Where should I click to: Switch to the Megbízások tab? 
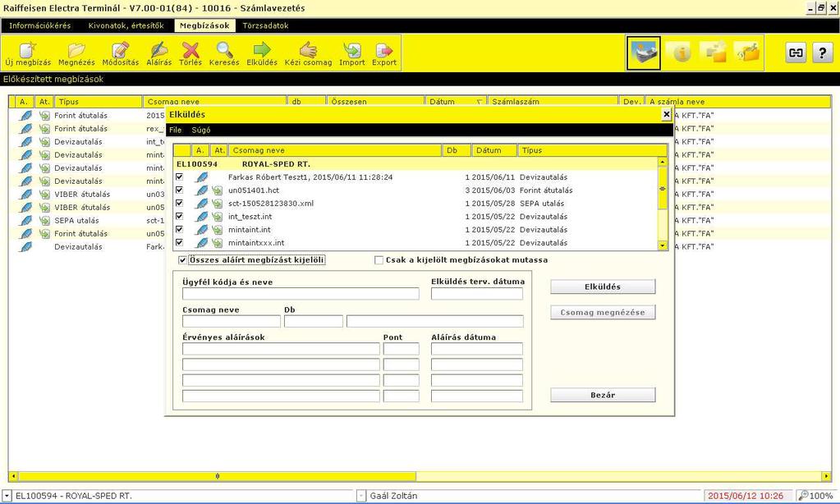[204, 25]
